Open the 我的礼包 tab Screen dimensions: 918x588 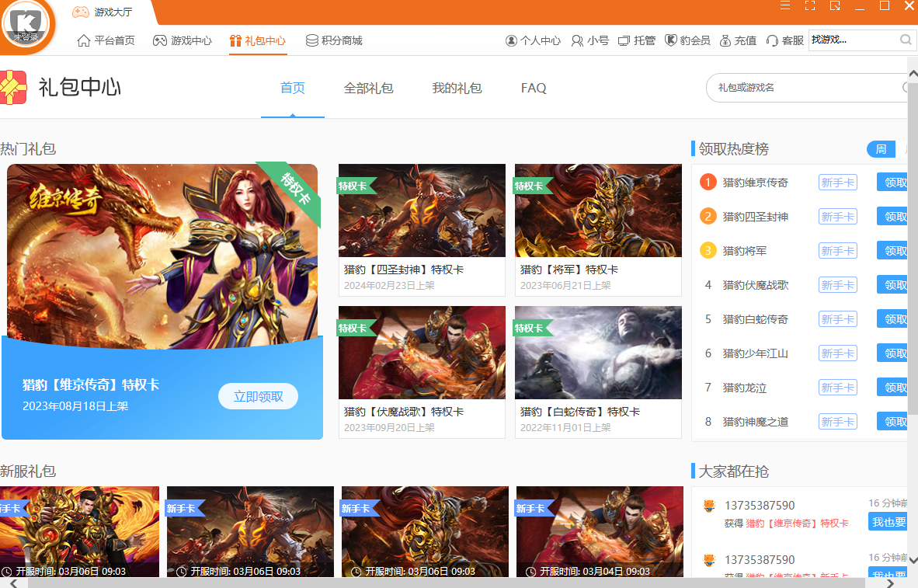click(457, 88)
